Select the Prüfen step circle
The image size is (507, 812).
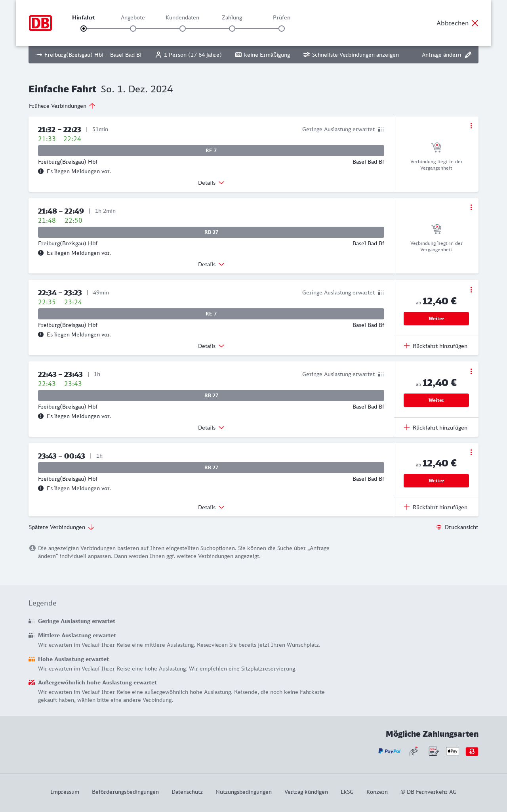point(282,29)
